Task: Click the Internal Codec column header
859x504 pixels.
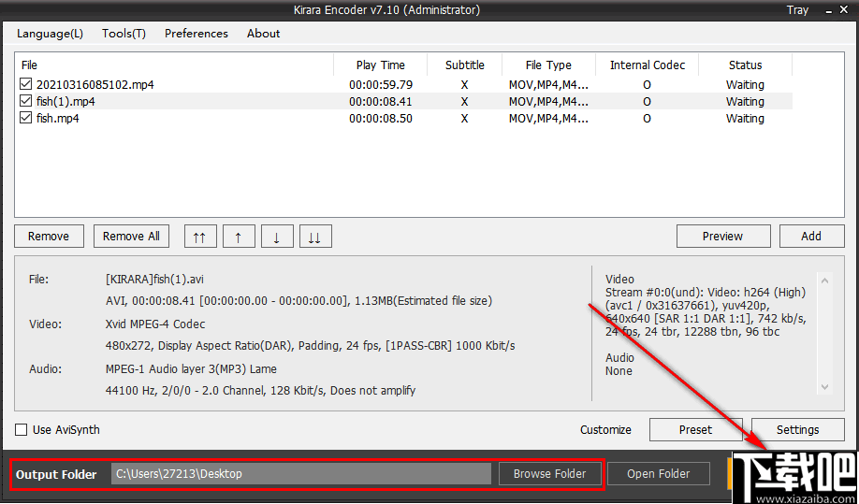Action: point(648,65)
